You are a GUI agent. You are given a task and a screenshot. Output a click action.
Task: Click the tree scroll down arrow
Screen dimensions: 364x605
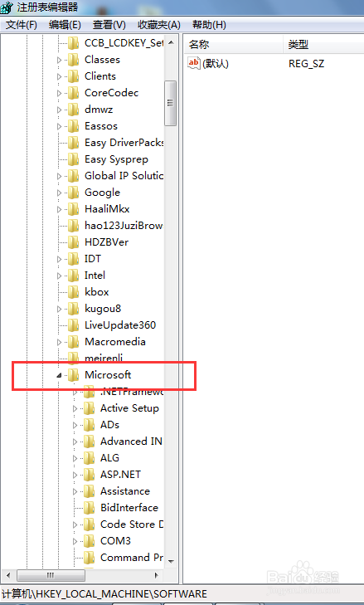pyautogui.click(x=171, y=561)
